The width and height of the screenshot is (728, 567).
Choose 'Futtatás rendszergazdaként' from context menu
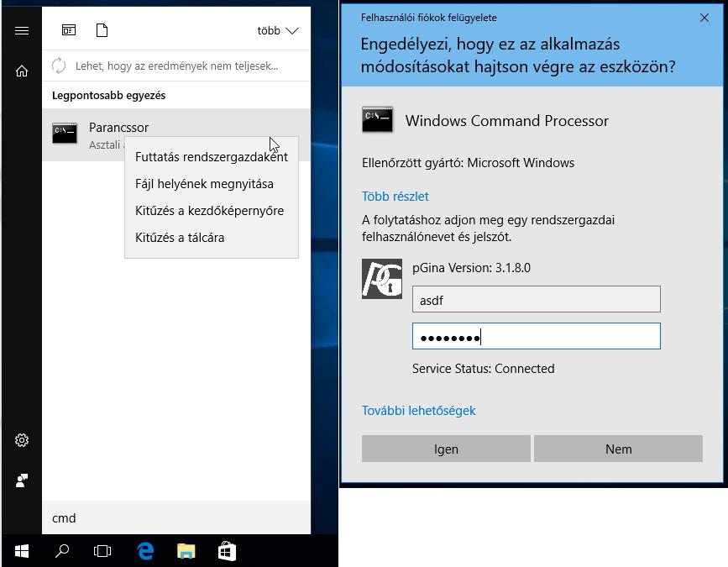(x=212, y=157)
